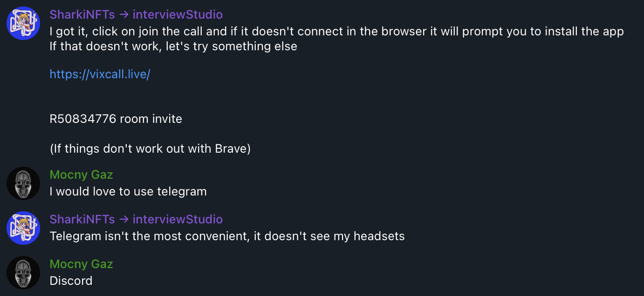This screenshot has width=644, height=296.
Task: Click Mocny Gaz skull avatar beside Discord message
Action: 23,273
